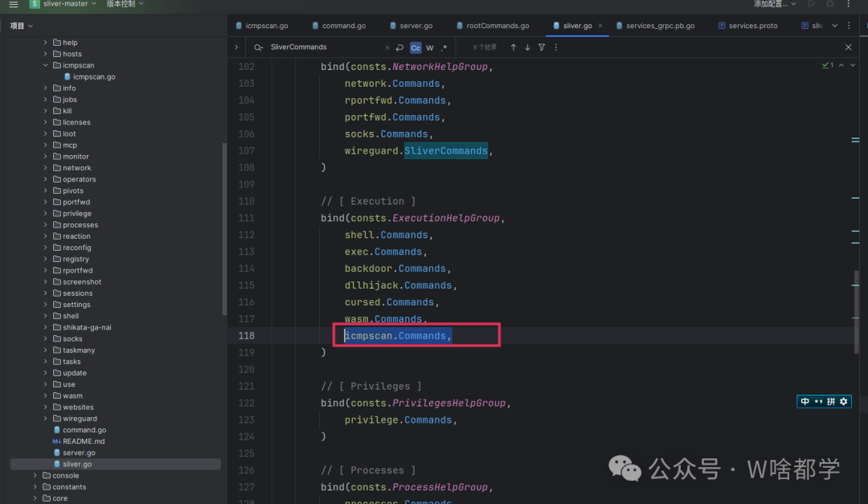Switch to the services.proto tab
868x504 pixels.
[x=752, y=26]
